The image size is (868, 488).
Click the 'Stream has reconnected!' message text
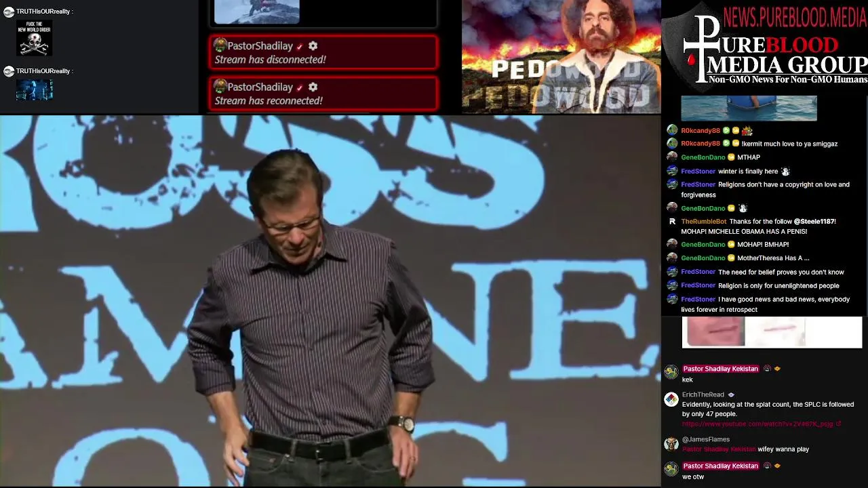pos(269,101)
